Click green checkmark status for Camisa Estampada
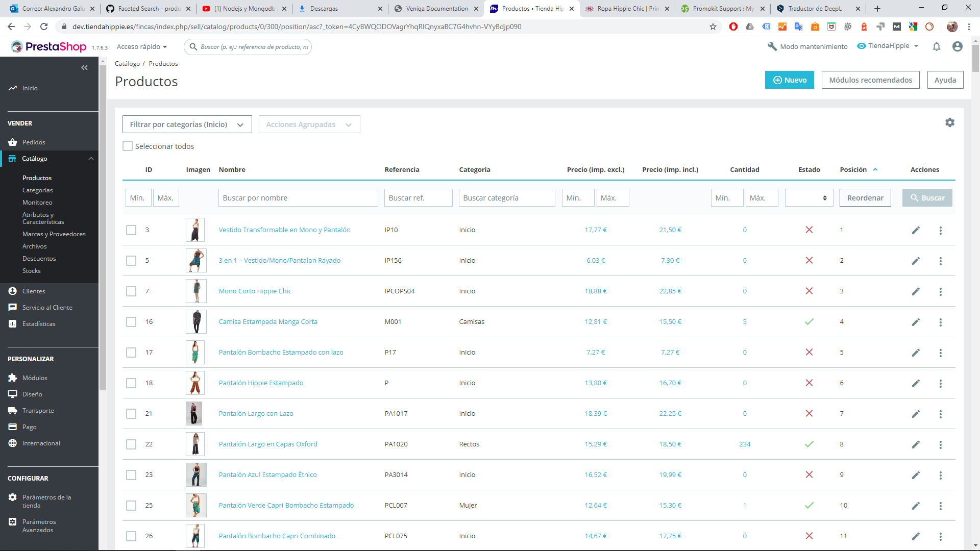The width and height of the screenshot is (980, 551). 809,321
